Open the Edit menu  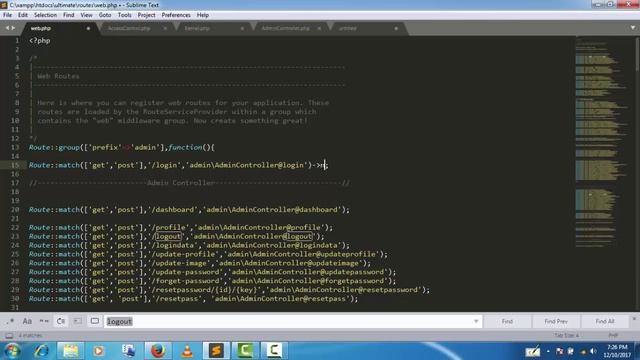(x=23, y=15)
